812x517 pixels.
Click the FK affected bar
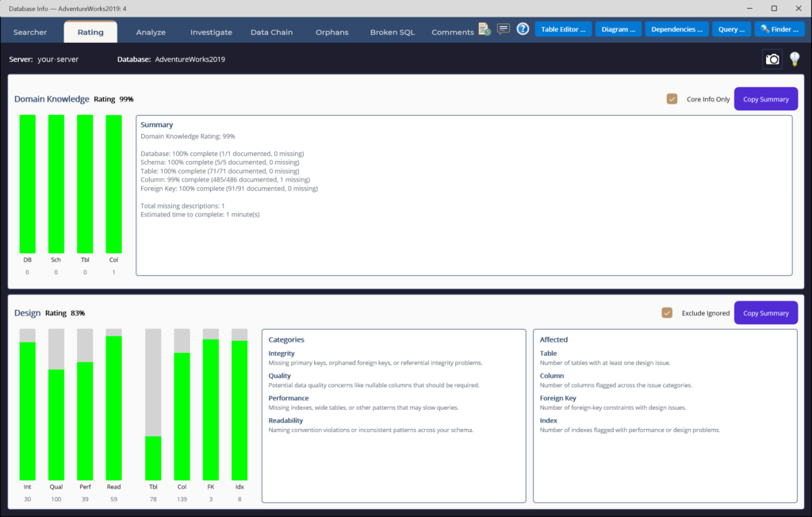point(211,404)
